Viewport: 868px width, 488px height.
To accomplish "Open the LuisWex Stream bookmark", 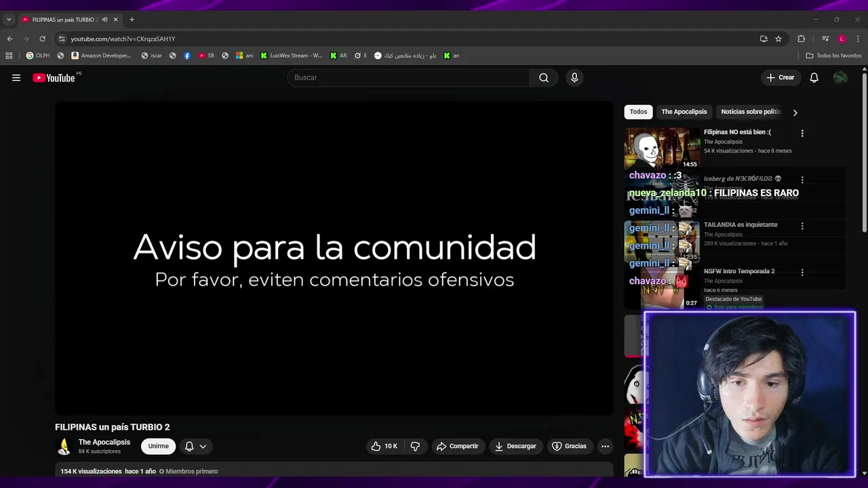I will pyautogui.click(x=292, y=56).
